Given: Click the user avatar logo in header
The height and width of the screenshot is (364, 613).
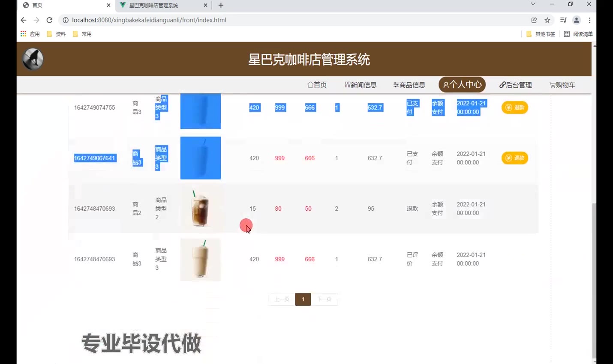Looking at the screenshot, I should [33, 59].
